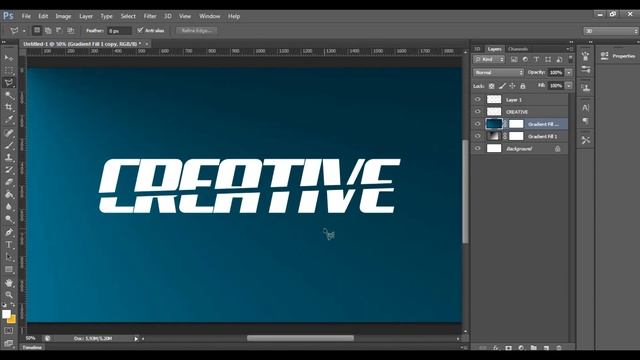Open the Paragraph panel icon
The width and height of the screenshot is (640, 360).
pos(586,122)
